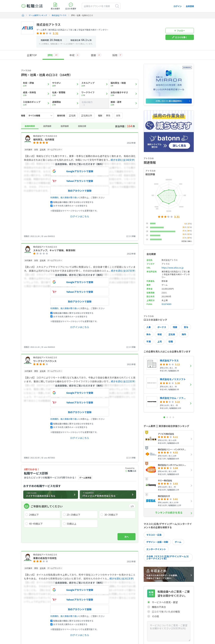Switch to 企業TOP tab
The image size is (215, 644).
click(x=32, y=55)
